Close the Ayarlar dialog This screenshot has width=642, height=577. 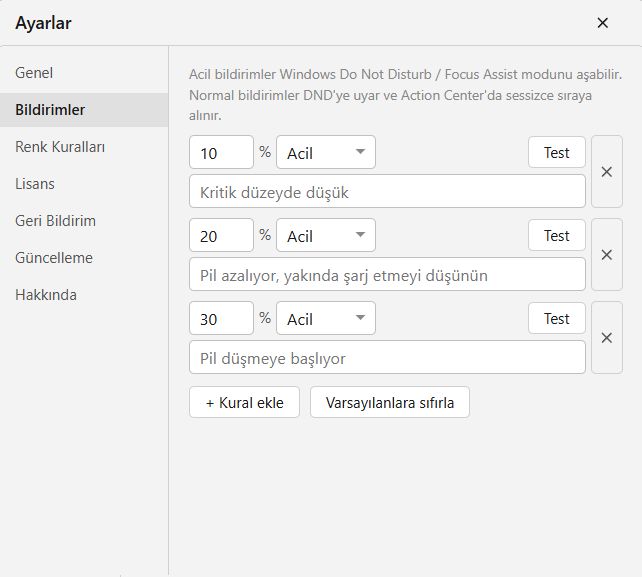coord(603,23)
